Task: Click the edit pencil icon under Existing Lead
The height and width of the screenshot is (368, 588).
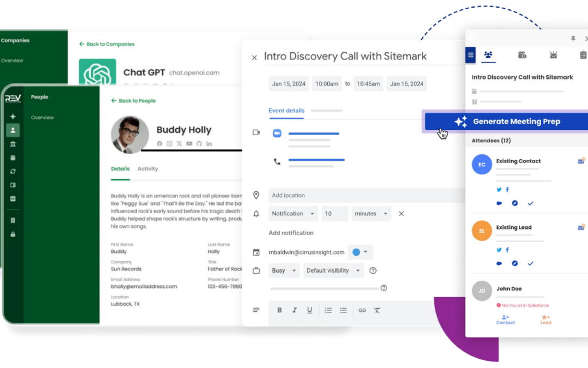Action: pyautogui.click(x=515, y=263)
